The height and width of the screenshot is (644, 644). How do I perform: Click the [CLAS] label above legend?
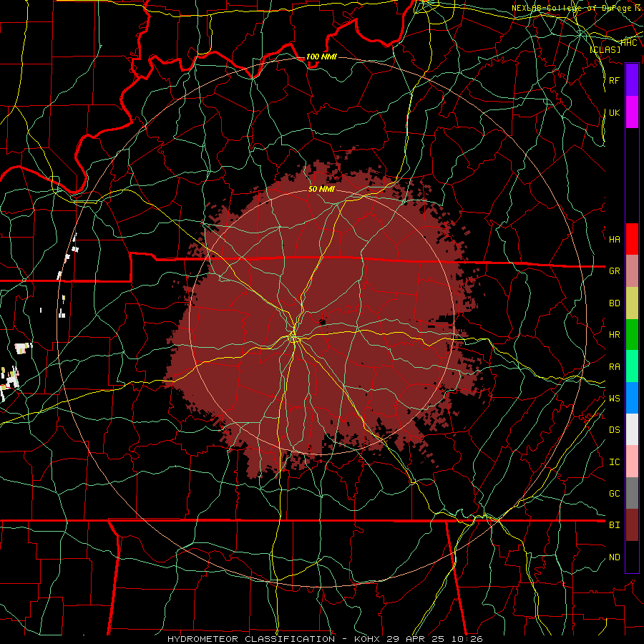[605, 49]
